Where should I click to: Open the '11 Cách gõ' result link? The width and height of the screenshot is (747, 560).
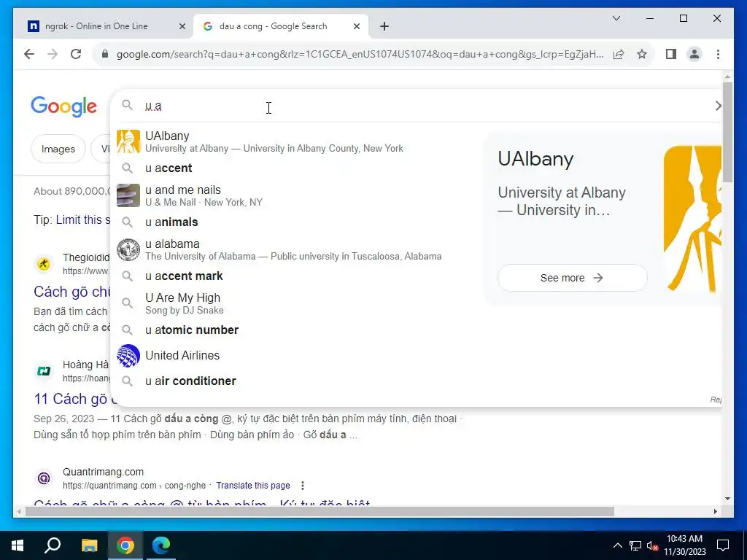(72, 399)
